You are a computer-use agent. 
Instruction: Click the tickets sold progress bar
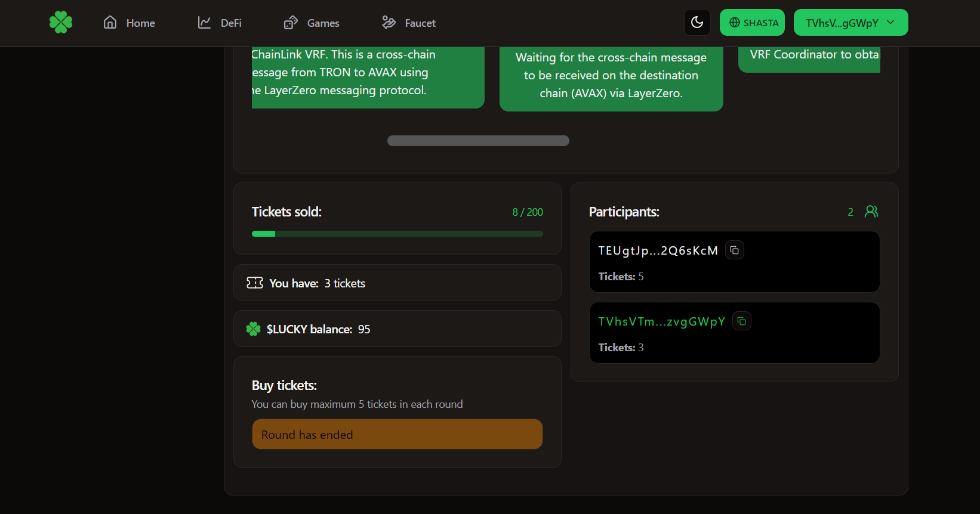click(397, 234)
